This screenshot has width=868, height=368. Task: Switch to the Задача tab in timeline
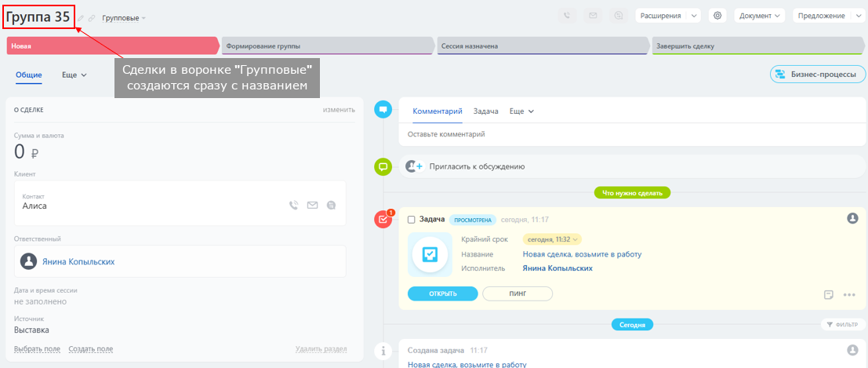[485, 111]
